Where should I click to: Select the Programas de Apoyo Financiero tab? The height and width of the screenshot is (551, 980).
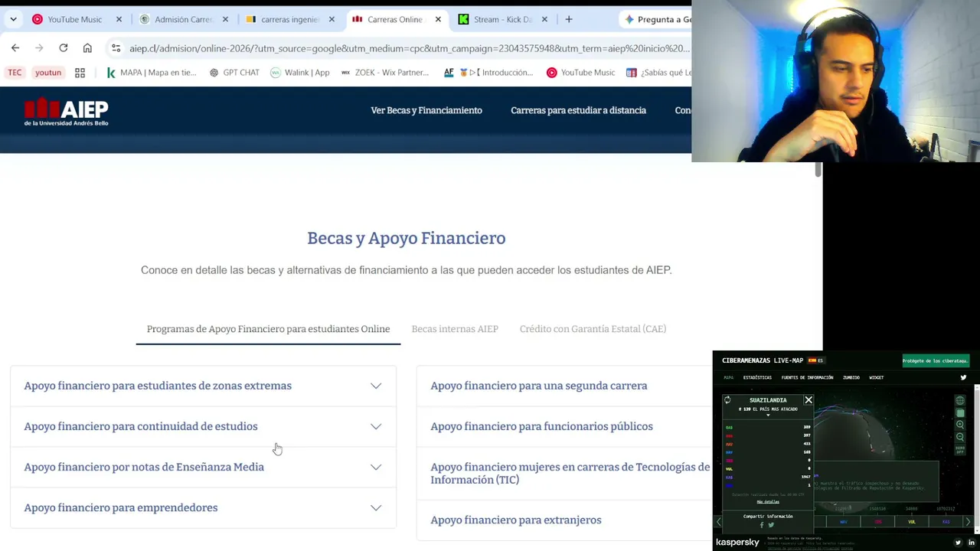tap(268, 329)
